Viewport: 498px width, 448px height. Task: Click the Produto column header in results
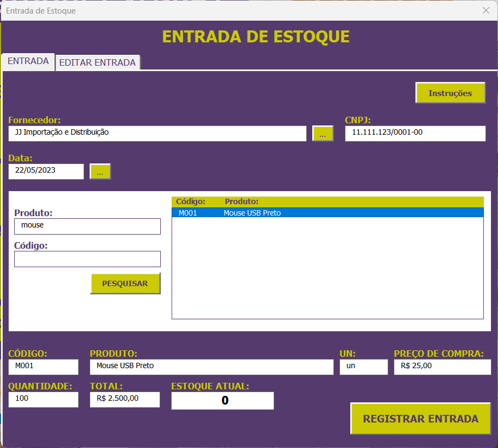[242, 201]
